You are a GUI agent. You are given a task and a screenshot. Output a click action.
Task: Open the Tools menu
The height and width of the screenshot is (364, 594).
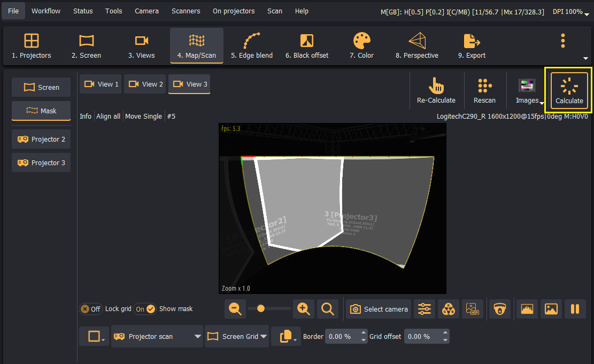click(x=114, y=11)
